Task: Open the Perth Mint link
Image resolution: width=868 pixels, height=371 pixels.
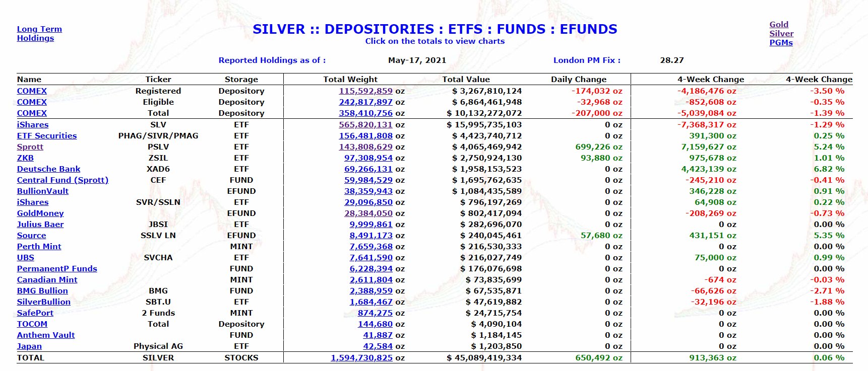Action: pyautogui.click(x=39, y=247)
